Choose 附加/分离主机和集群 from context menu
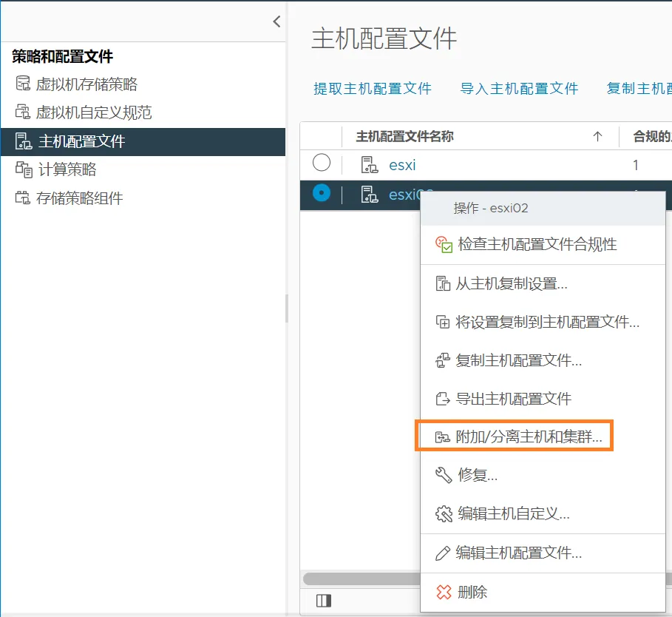Screen dimensions: 672x617 [x=529, y=437]
